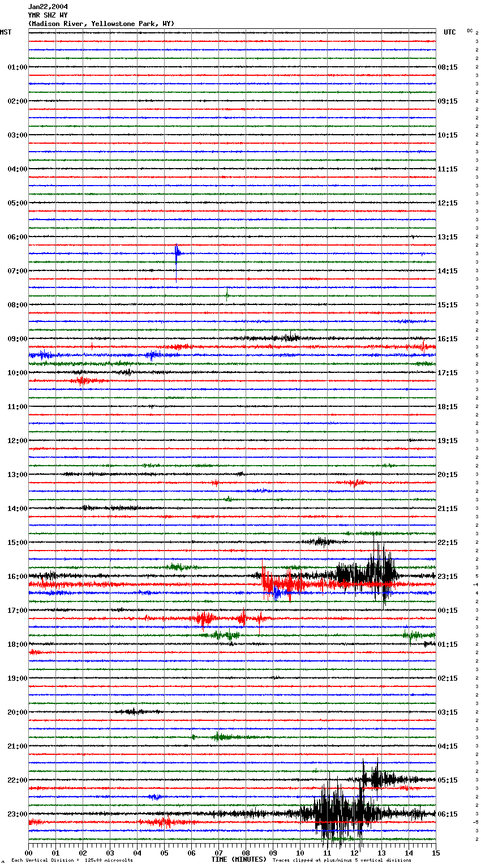The image size is (481, 868).
Task: Click the UTC column heading
Action: [x=450, y=32]
